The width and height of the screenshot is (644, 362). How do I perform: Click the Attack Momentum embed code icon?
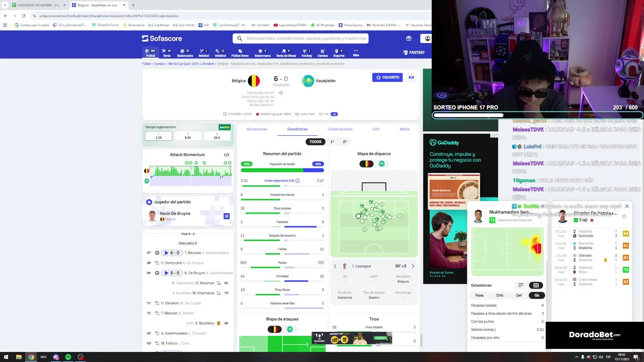[x=226, y=155]
